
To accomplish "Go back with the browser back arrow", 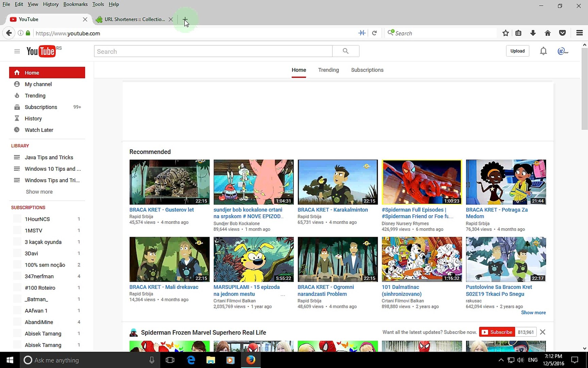I will pos(9,33).
